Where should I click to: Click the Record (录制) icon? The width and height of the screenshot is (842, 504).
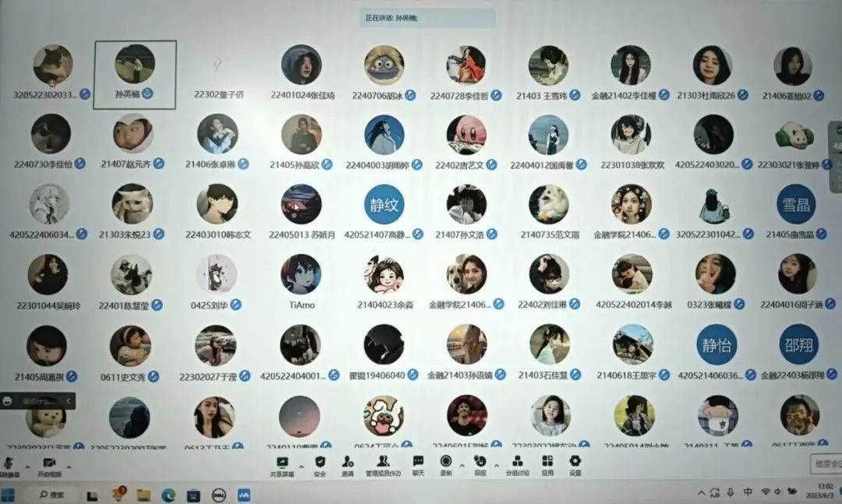tap(446, 463)
